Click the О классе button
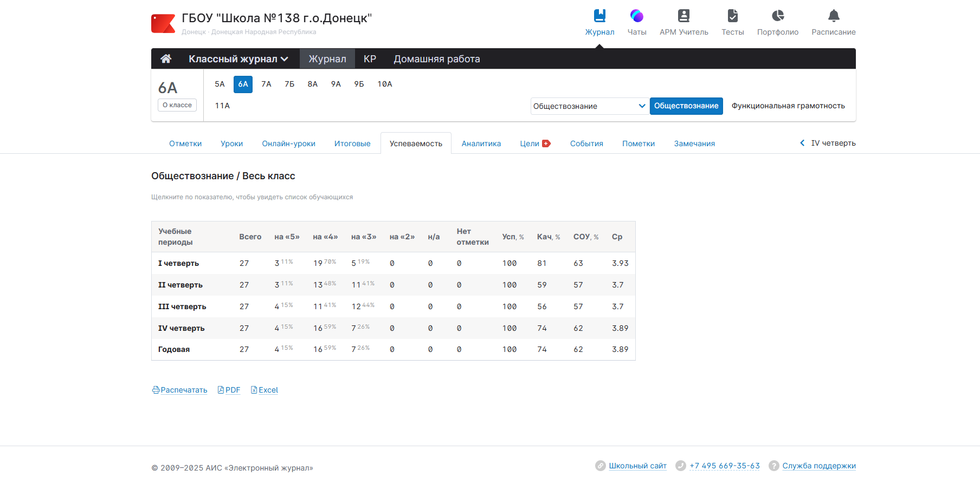 tap(177, 105)
